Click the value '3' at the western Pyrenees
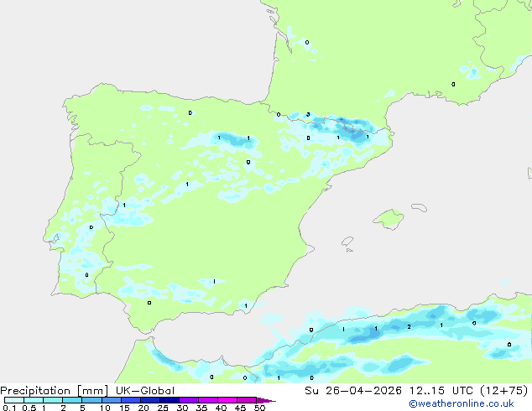Image resolution: width=532 pixels, height=411 pixels. point(308,114)
